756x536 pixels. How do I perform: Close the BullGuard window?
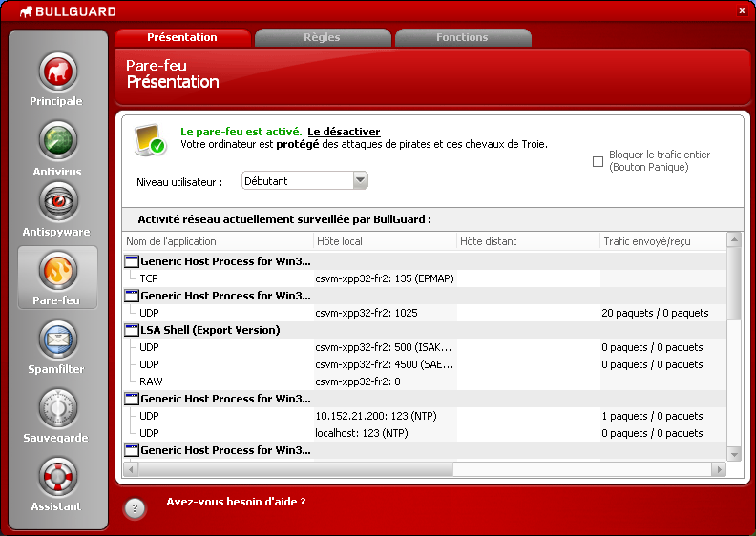[742, 10]
